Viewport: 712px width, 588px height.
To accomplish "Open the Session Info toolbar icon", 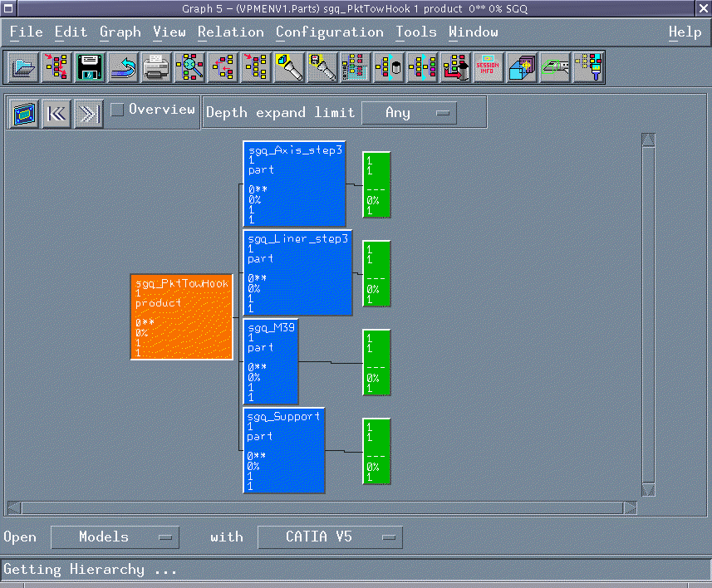I will point(489,67).
